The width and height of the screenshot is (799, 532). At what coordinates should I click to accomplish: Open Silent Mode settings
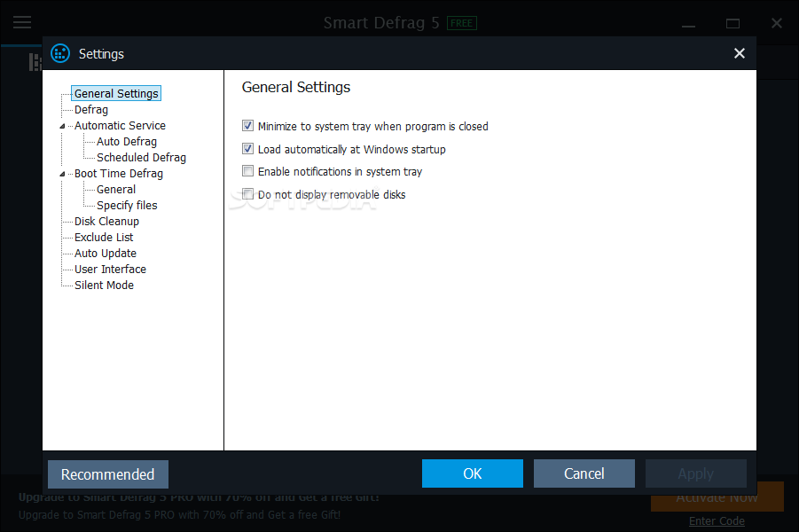(x=104, y=286)
